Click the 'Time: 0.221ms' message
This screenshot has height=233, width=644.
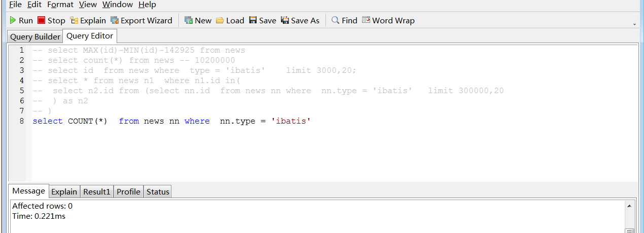pyautogui.click(x=39, y=216)
